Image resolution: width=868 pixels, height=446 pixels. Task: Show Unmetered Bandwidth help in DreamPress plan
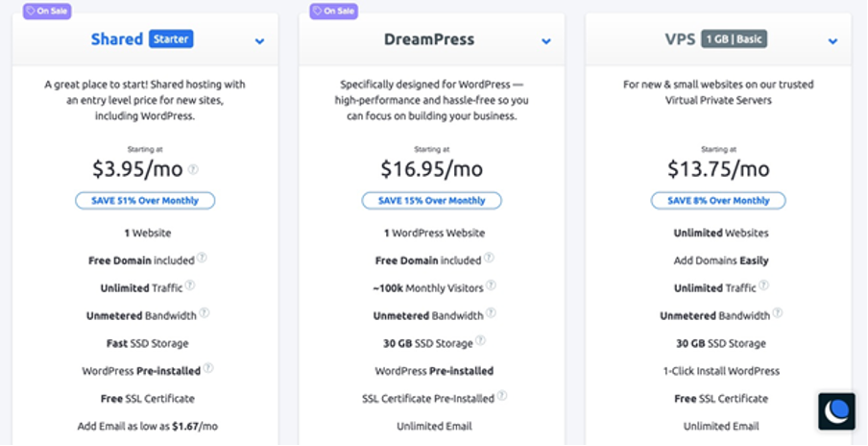pos(491,313)
